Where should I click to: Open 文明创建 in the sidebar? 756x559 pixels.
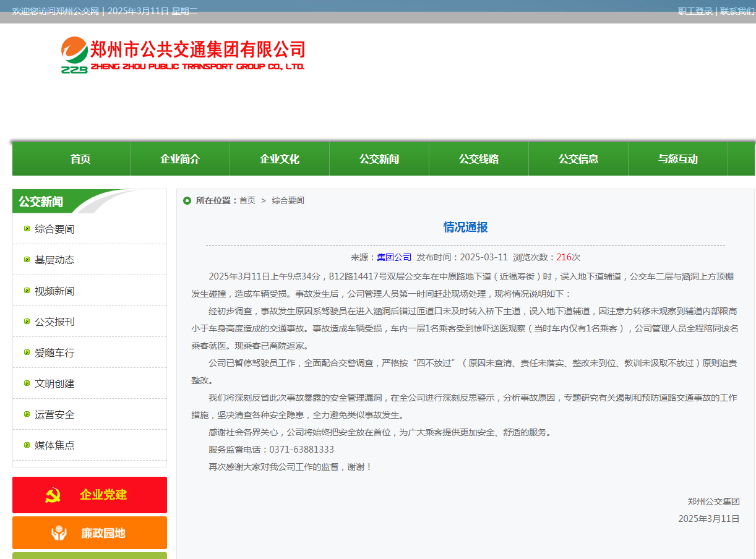coord(54,383)
